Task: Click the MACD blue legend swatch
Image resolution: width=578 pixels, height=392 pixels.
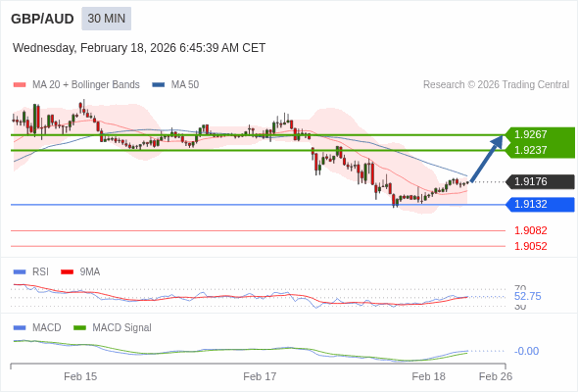Action: click(x=20, y=328)
